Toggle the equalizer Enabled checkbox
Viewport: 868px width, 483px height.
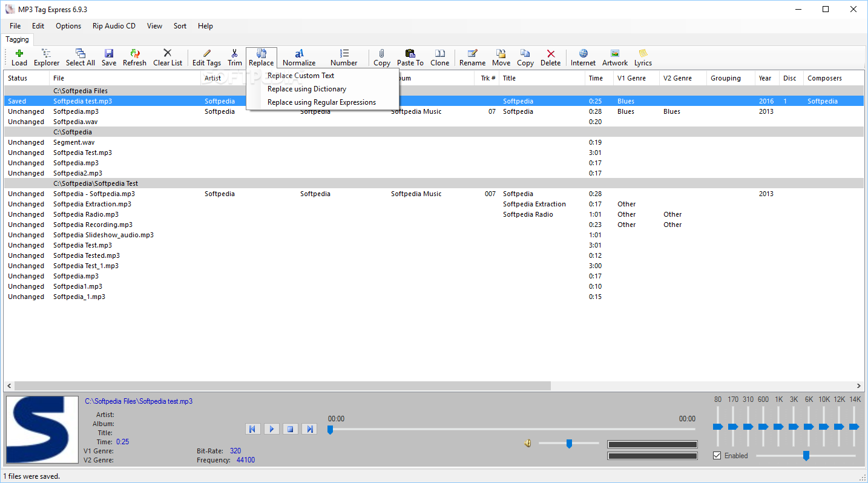[717, 456]
